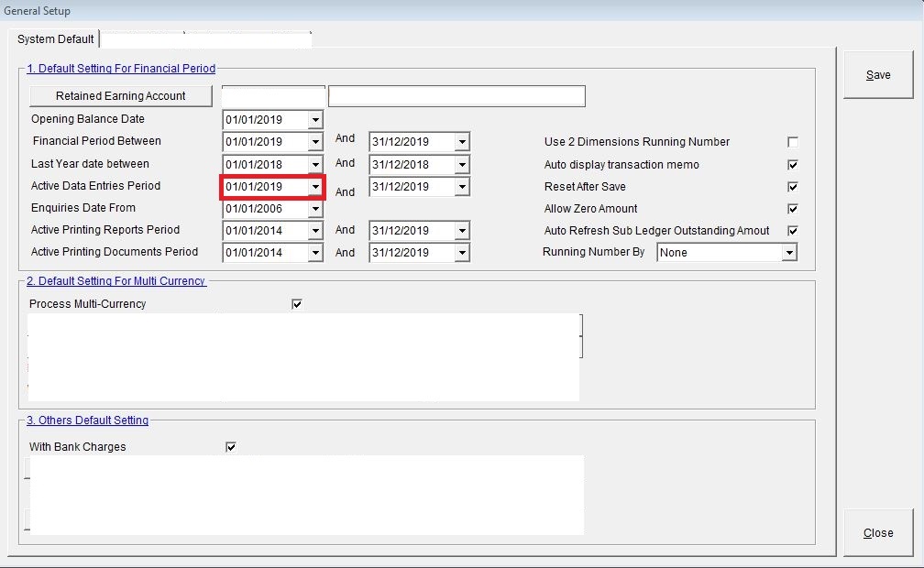
Task: Open the Opening Balance Date picker
Action: coord(315,120)
